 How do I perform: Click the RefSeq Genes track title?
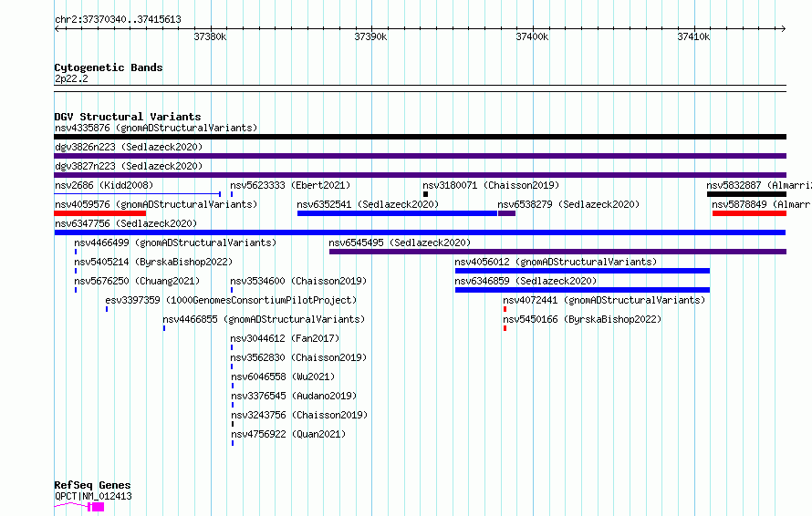[x=92, y=485]
